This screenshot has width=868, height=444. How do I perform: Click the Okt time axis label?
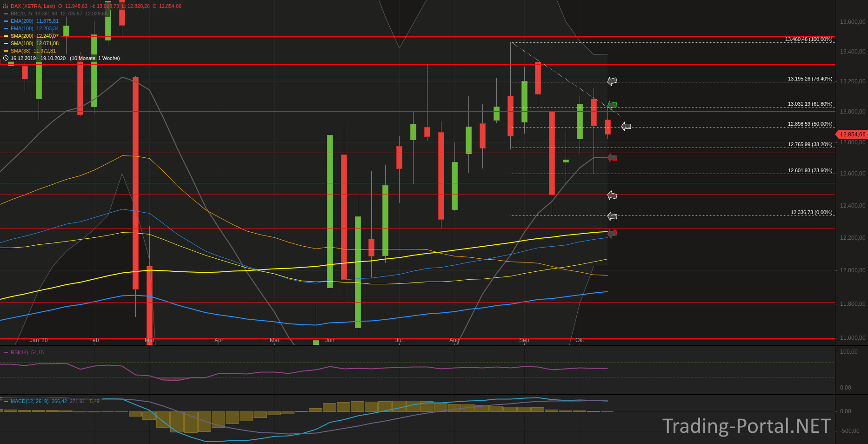(580, 340)
